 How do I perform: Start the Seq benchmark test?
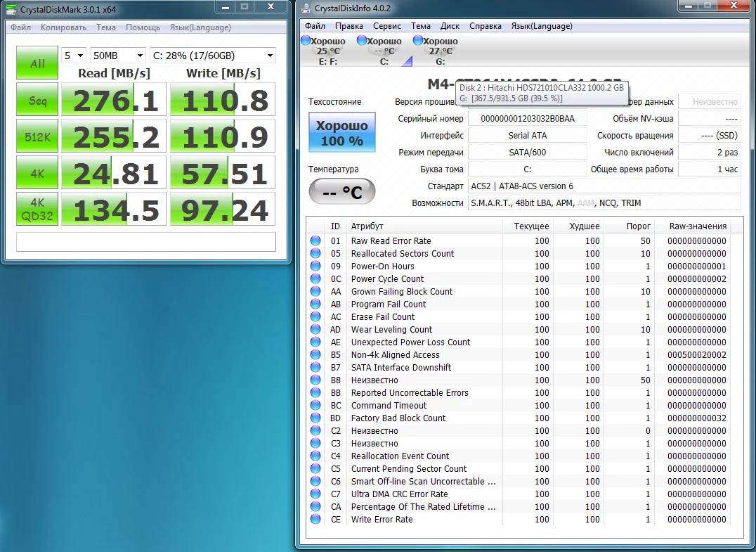click(x=37, y=101)
